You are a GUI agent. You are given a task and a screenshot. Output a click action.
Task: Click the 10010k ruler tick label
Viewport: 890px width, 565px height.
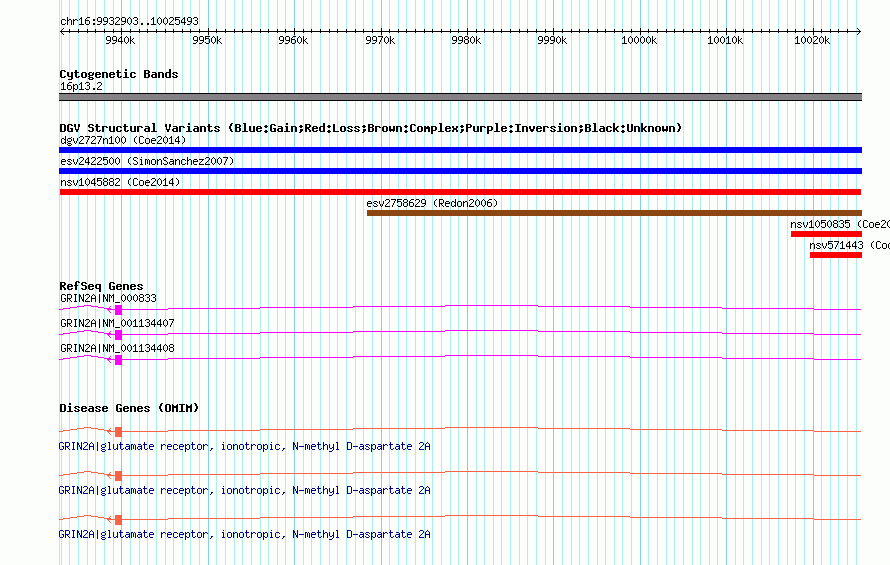[725, 40]
